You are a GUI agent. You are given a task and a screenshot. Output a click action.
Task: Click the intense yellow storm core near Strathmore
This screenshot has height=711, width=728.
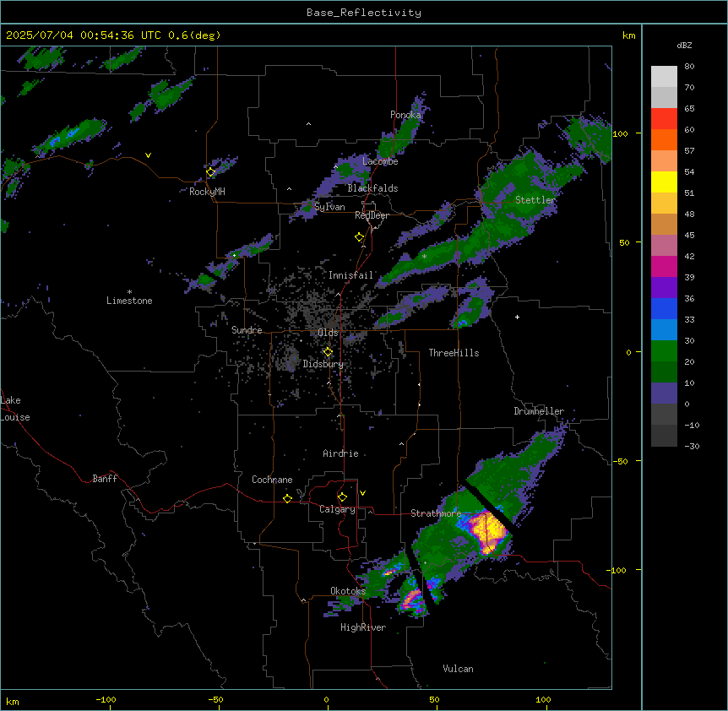(487, 532)
